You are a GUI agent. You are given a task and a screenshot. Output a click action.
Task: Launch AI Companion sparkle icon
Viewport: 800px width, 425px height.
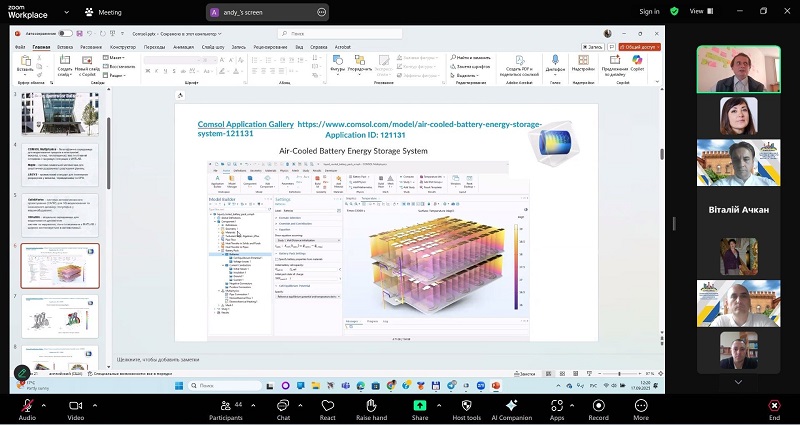(x=511, y=406)
